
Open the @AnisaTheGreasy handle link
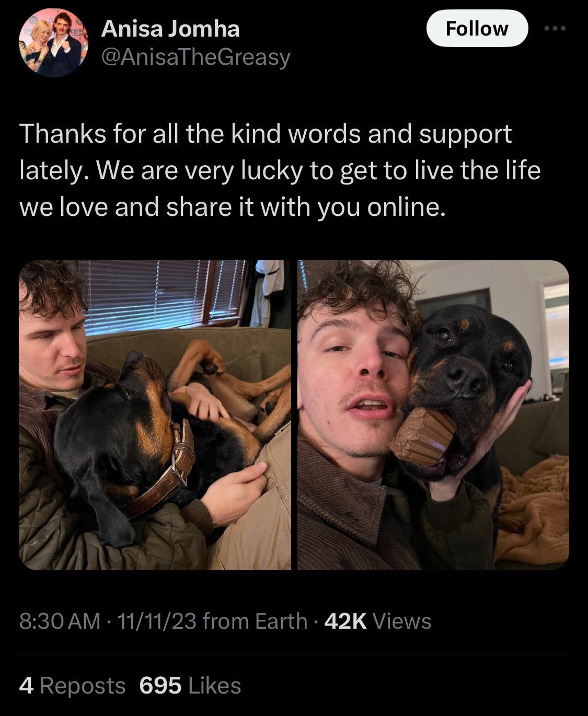click(x=195, y=57)
